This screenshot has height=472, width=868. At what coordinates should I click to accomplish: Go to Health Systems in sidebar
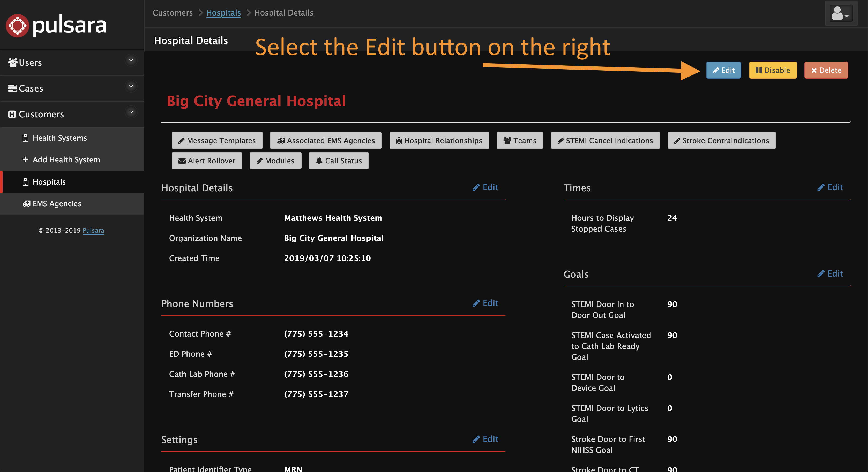coord(72,138)
